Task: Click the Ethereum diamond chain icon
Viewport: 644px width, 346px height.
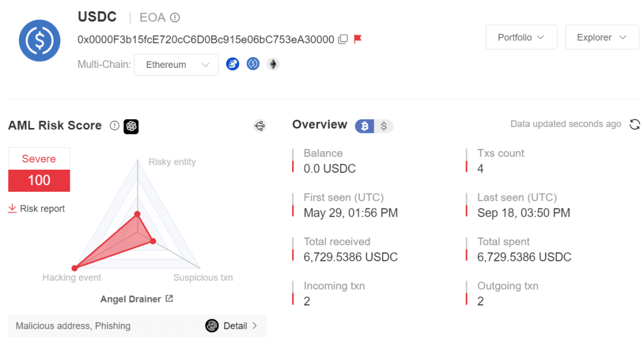Action: [x=273, y=64]
